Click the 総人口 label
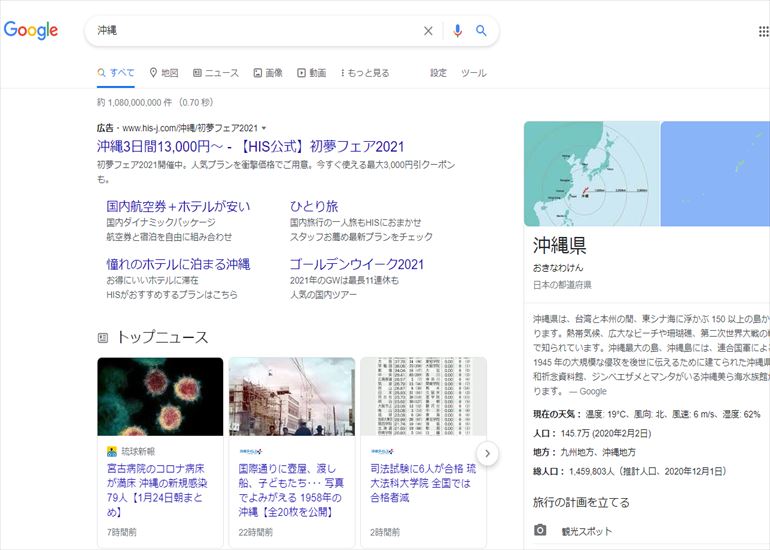The width and height of the screenshot is (770, 550). [549, 471]
